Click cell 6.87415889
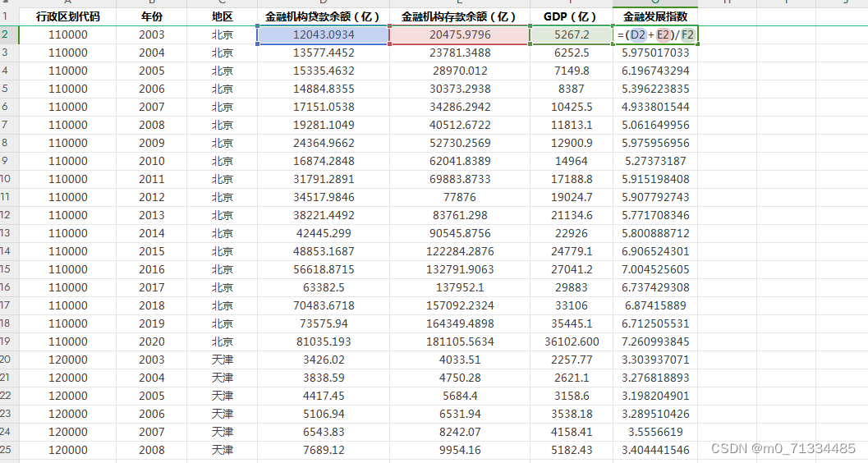This screenshot has width=868, height=463. [655, 305]
